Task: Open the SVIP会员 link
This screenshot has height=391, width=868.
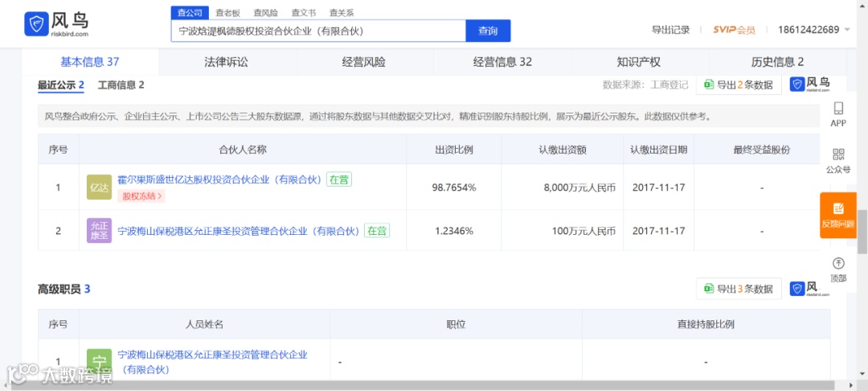Action: (734, 30)
